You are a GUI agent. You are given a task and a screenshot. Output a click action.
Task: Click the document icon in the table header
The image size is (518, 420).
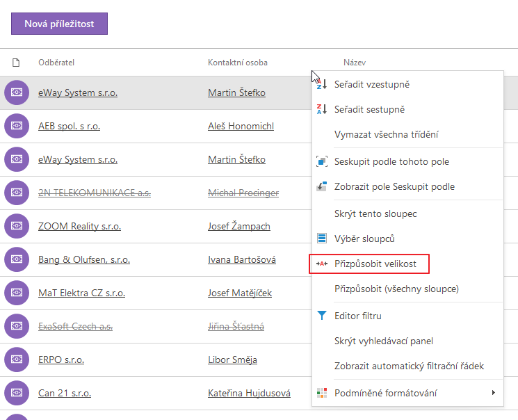pos(16,63)
